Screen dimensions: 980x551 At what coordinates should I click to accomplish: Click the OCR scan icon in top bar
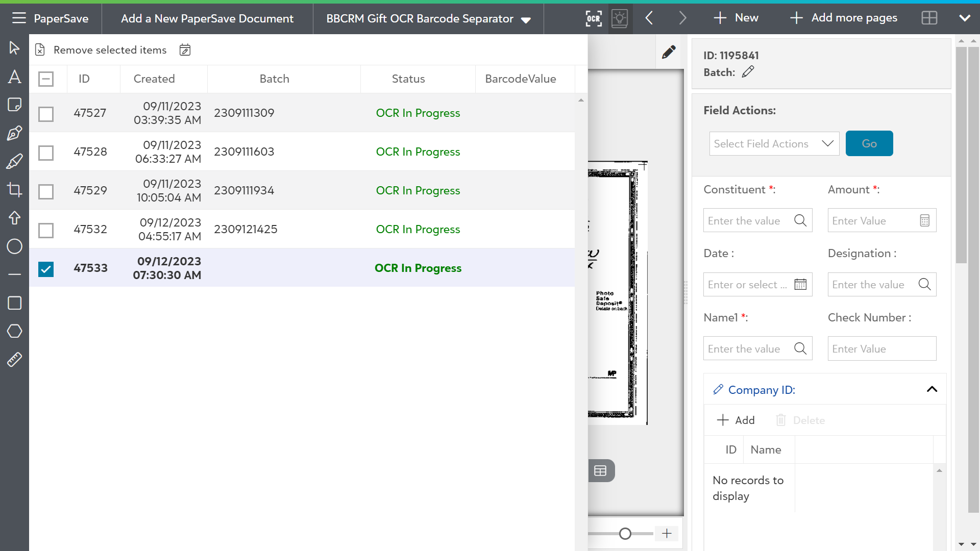pyautogui.click(x=594, y=19)
